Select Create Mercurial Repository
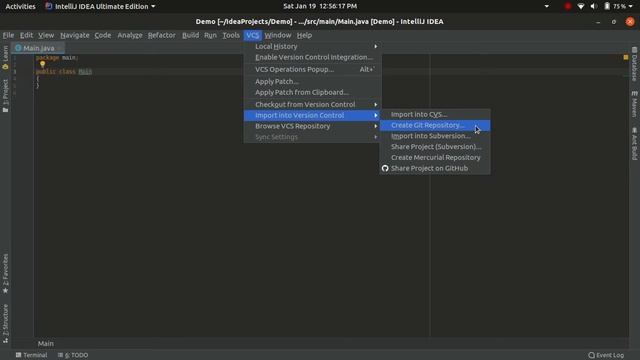 435,158
